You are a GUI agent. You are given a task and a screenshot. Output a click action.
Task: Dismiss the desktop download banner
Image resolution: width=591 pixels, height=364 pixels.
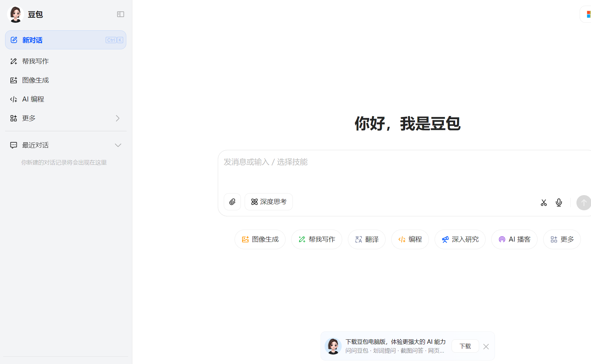[486, 347]
